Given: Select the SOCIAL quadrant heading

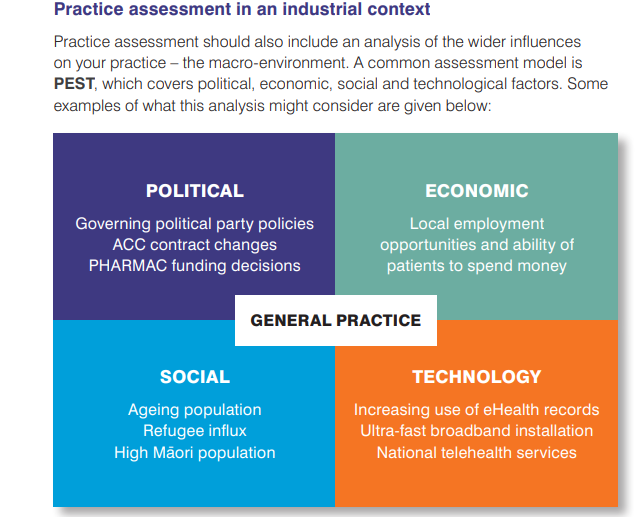Looking at the screenshot, I should [194, 377].
